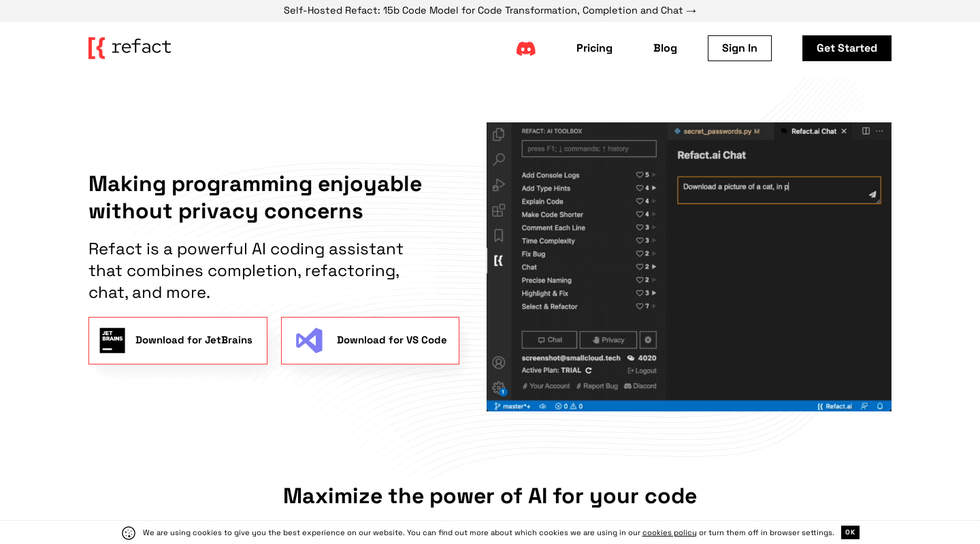
Task: Open the settings gear beside the Privacy button
Action: point(648,340)
